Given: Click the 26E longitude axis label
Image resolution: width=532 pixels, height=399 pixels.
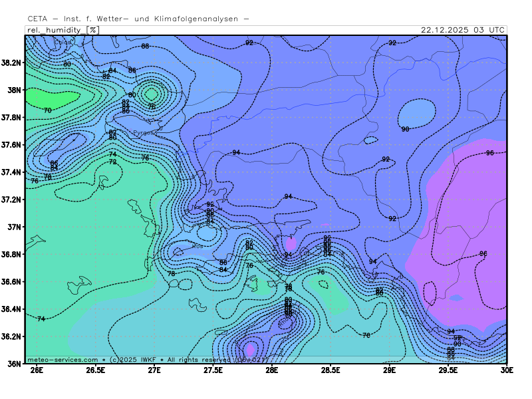Looking at the screenshot, I should point(37,370).
